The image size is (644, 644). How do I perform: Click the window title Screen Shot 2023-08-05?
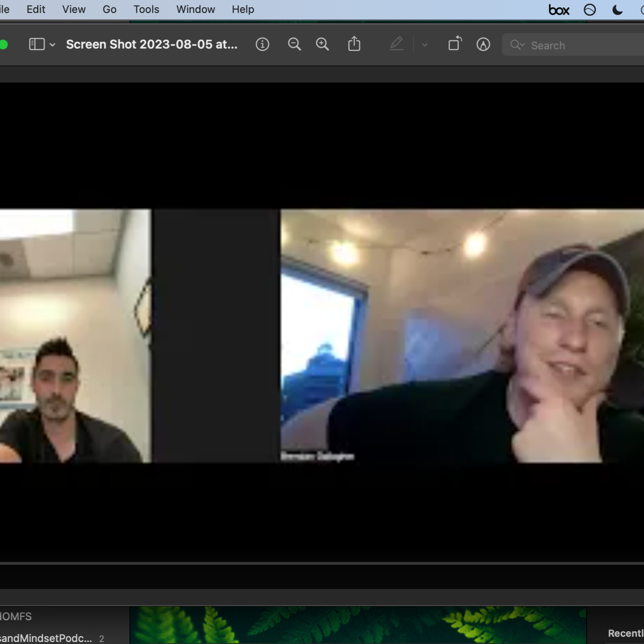[x=152, y=44]
